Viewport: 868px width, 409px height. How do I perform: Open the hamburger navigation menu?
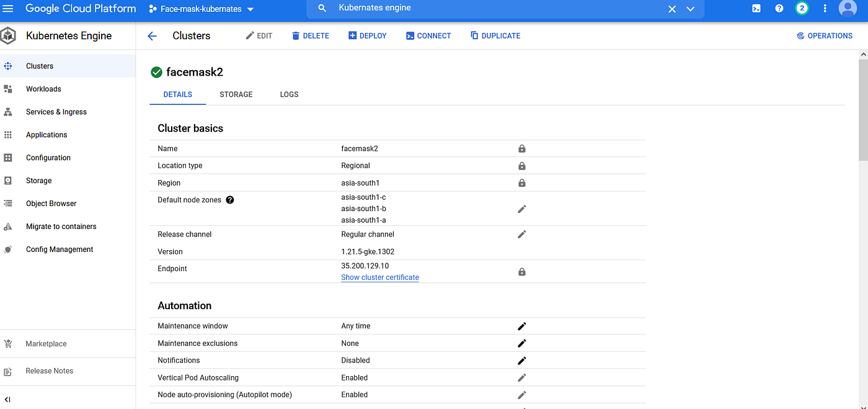point(8,9)
